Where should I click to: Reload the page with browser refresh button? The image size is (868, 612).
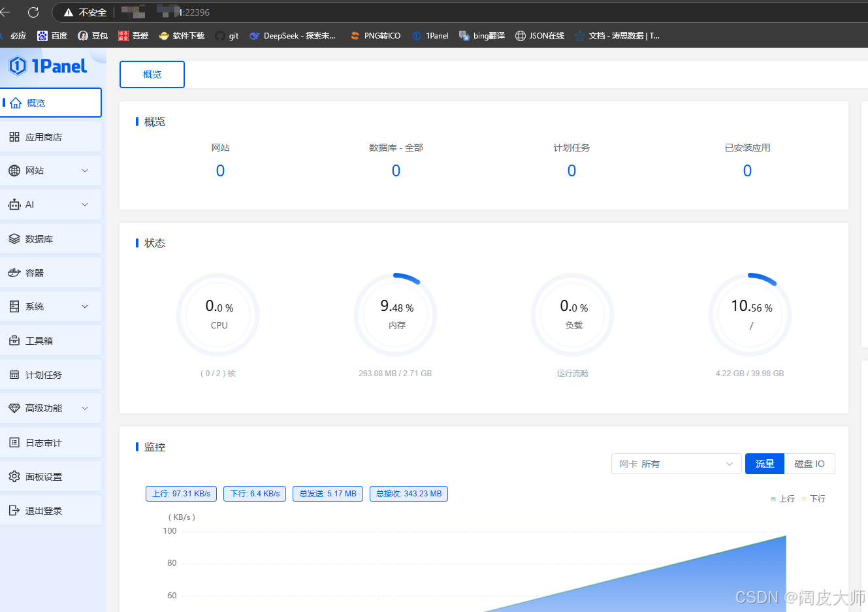(33, 12)
